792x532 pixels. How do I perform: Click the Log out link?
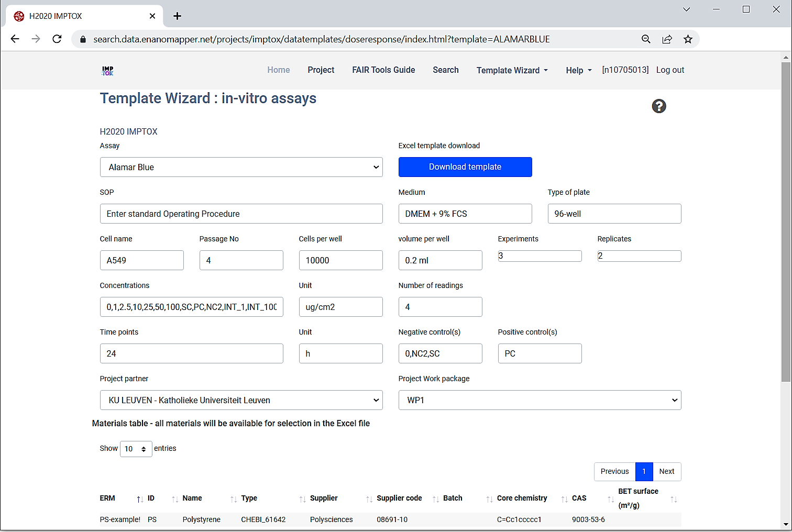point(670,70)
